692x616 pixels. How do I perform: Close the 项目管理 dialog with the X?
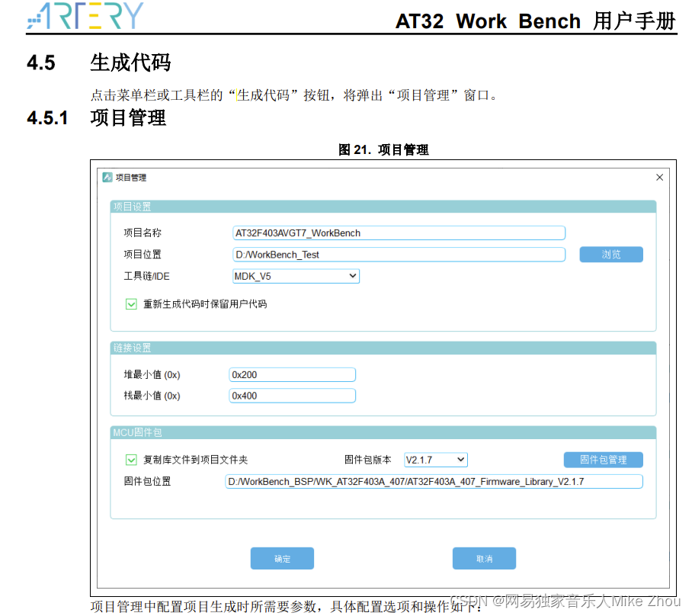(x=659, y=177)
